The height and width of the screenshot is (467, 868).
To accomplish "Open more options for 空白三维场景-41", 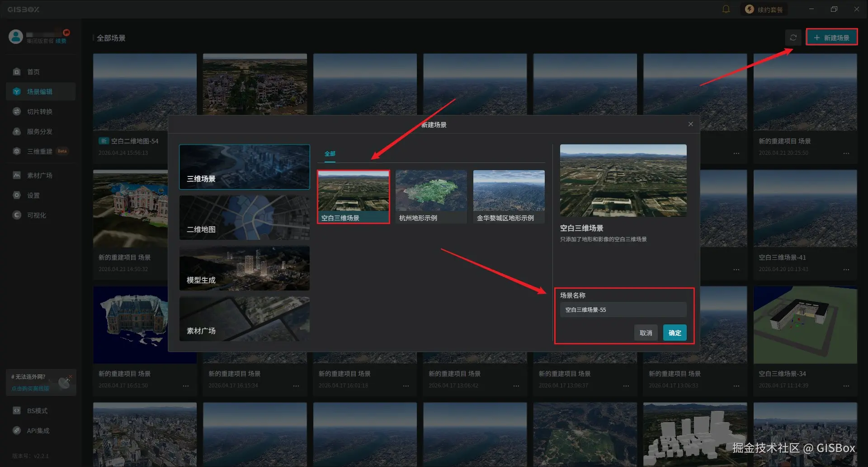I will click(846, 269).
